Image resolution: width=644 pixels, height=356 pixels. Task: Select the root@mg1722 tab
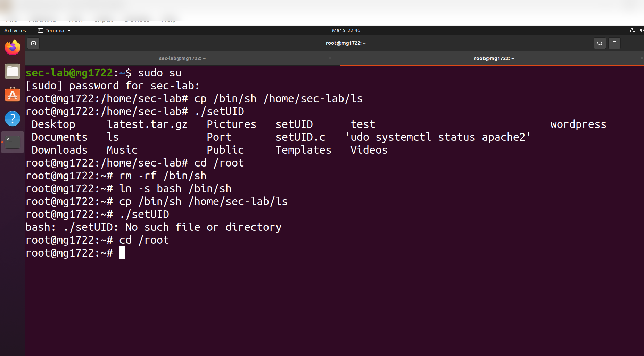click(x=494, y=58)
